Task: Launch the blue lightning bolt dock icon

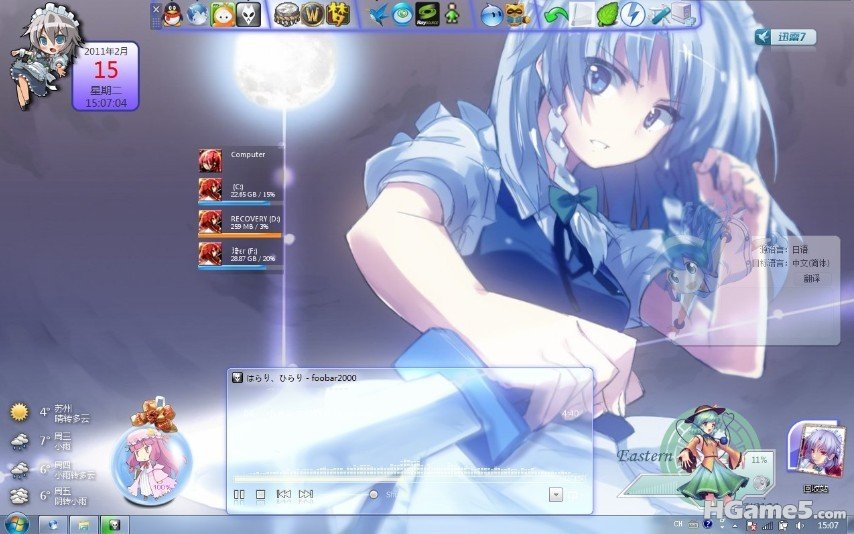Action: point(632,14)
